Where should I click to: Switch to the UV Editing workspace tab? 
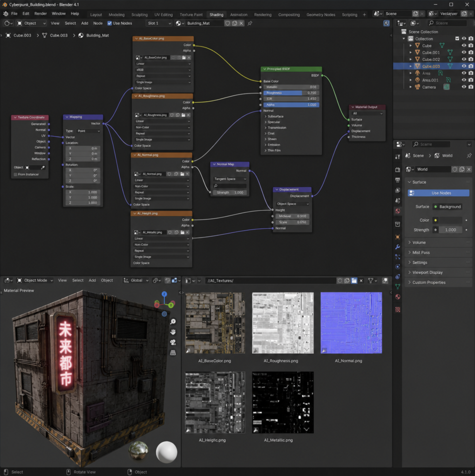pos(163,15)
